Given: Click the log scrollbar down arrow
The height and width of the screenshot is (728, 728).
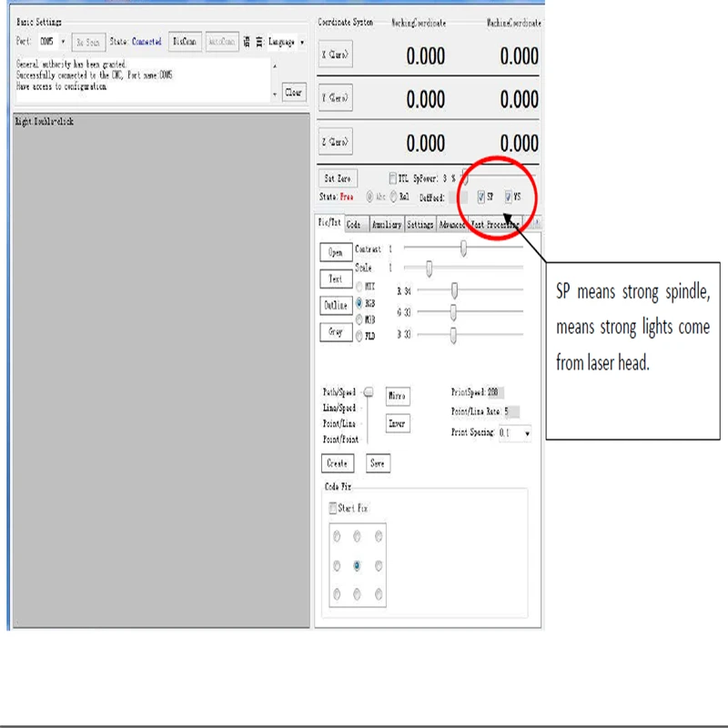Looking at the screenshot, I should click(275, 95).
